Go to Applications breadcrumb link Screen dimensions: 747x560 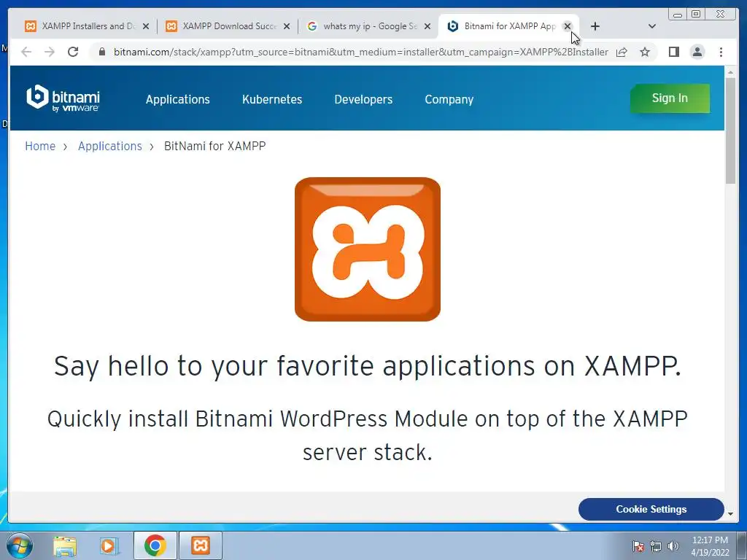(x=110, y=146)
